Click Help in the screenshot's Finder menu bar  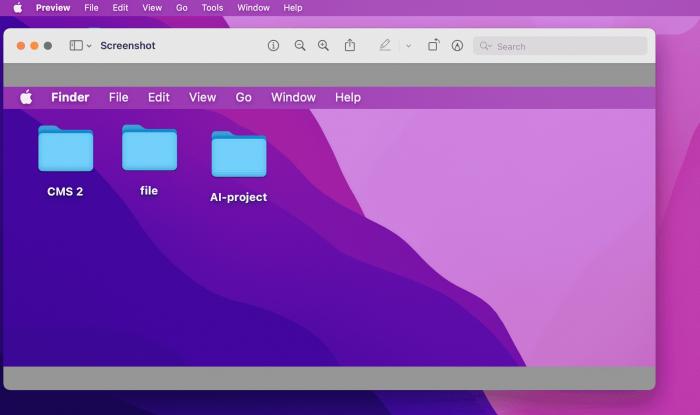click(348, 97)
